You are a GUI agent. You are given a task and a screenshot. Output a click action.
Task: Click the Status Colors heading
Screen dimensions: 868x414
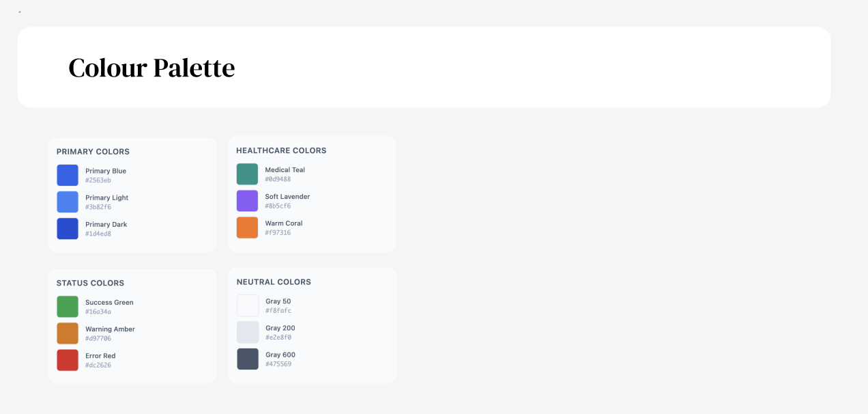90,283
